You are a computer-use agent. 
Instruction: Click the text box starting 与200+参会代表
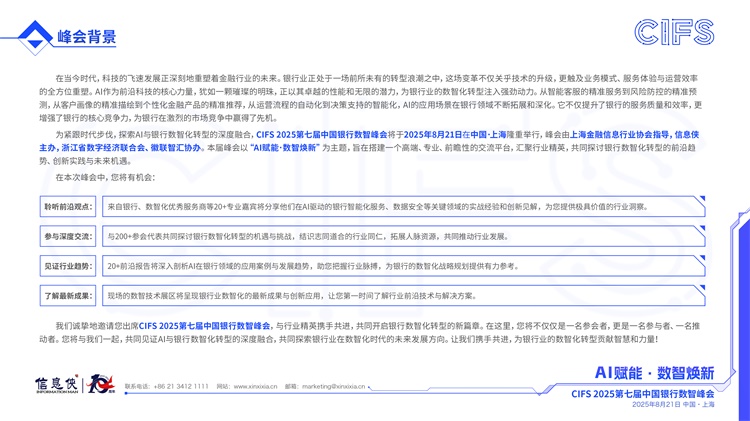404,236
